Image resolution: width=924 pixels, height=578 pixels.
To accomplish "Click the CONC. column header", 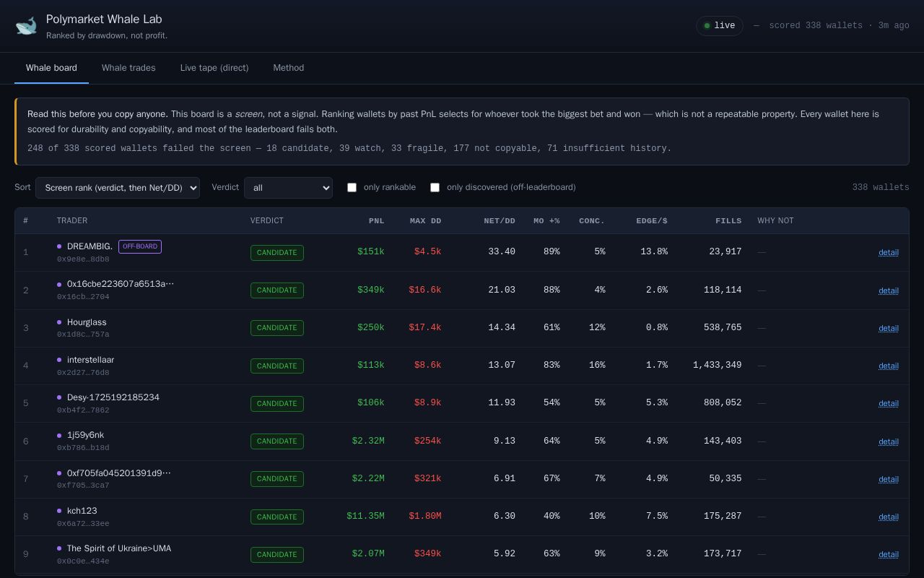I will coord(592,220).
